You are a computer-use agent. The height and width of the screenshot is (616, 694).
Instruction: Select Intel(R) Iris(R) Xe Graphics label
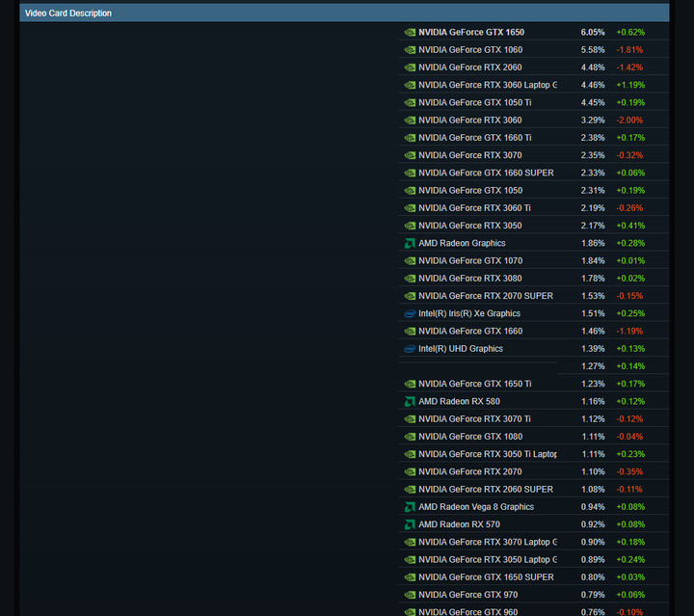click(469, 313)
